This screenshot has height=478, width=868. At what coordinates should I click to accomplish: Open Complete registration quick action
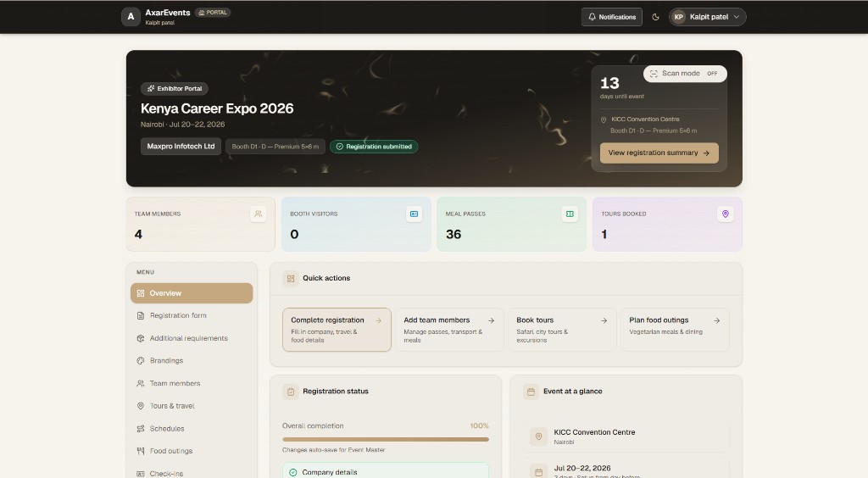(337, 330)
